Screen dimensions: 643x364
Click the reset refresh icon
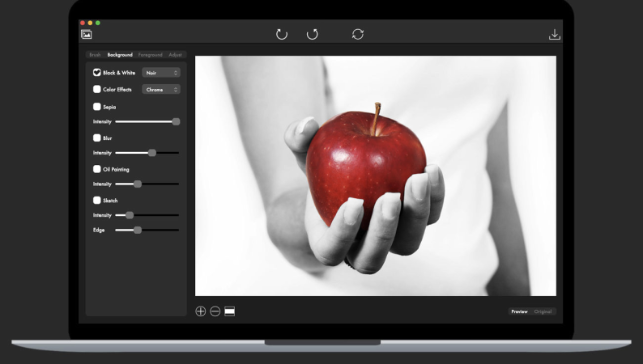click(x=358, y=34)
